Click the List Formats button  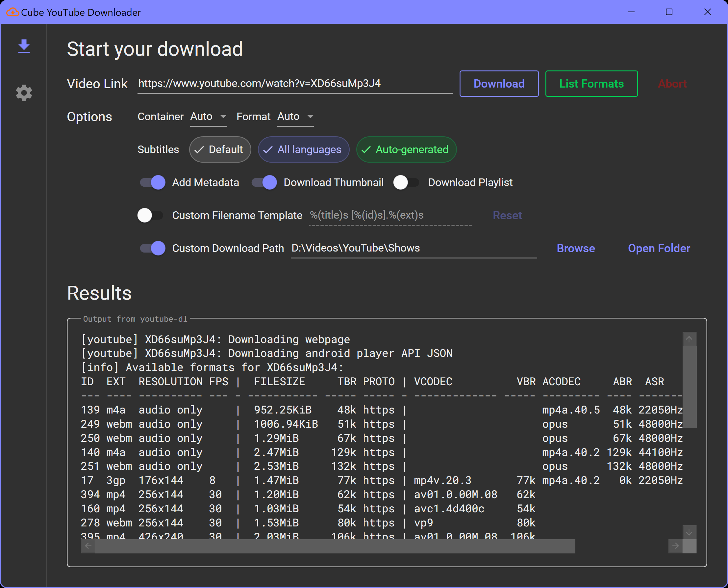click(591, 84)
